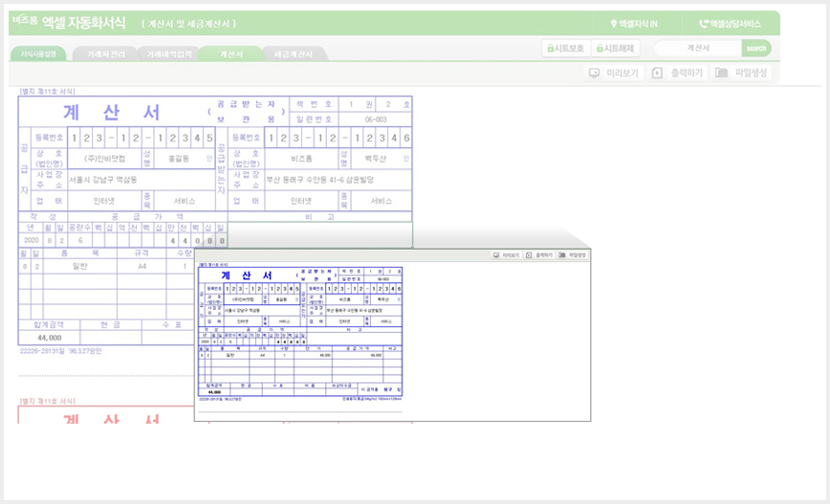Image resolution: width=830 pixels, height=504 pixels.
Task: Open the 엑셀상담서비스 link
Action: [x=730, y=24]
